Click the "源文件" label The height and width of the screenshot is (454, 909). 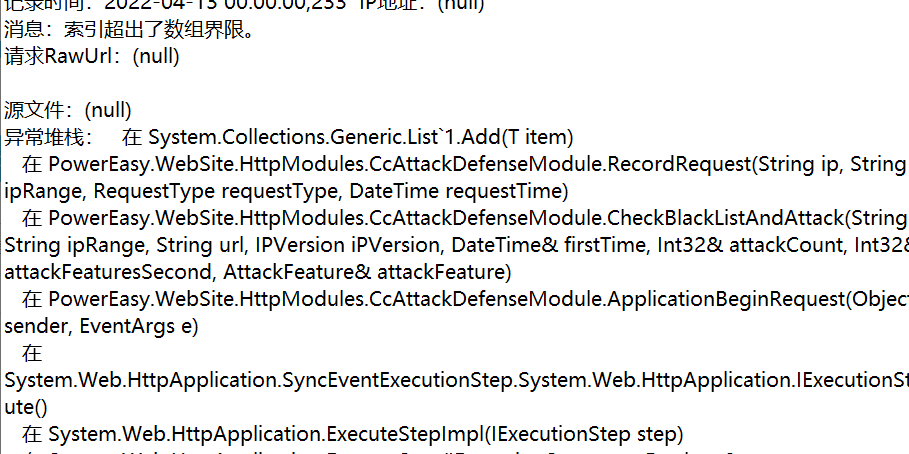tap(34, 109)
